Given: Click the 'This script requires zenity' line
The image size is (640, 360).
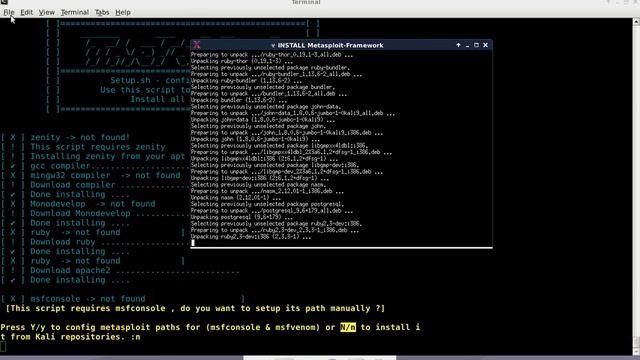Looking at the screenshot, I should pyautogui.click(x=98, y=147).
